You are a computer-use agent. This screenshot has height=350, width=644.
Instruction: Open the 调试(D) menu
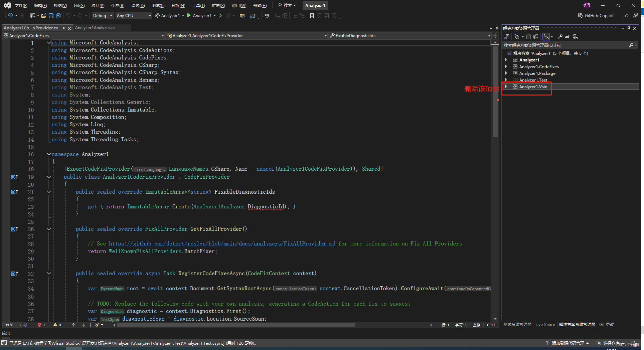pos(138,5)
